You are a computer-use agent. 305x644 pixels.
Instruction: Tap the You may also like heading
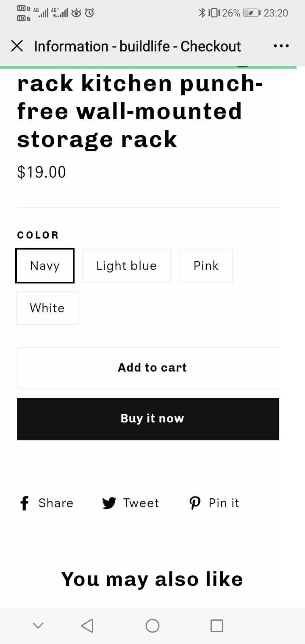[x=152, y=579]
